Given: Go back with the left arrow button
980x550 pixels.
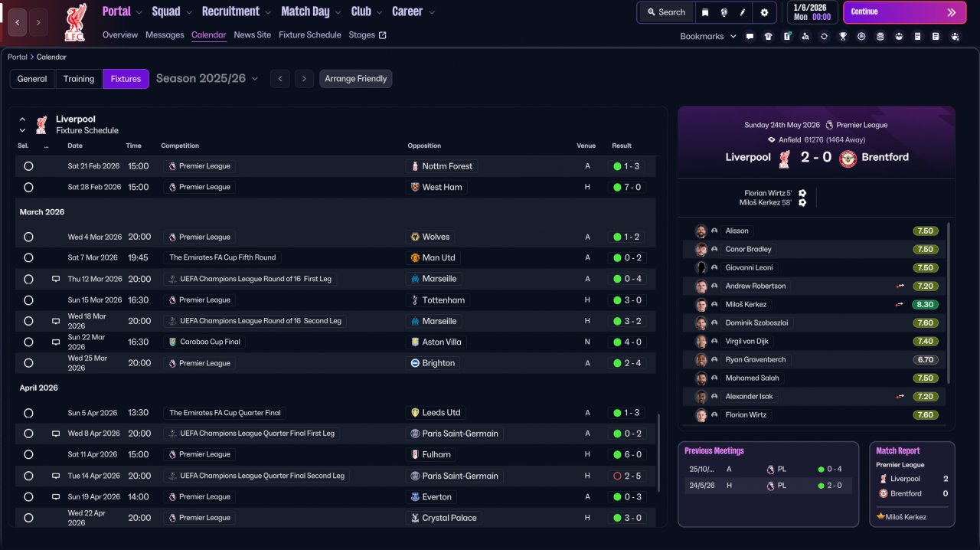Looking at the screenshot, I should tap(18, 22).
